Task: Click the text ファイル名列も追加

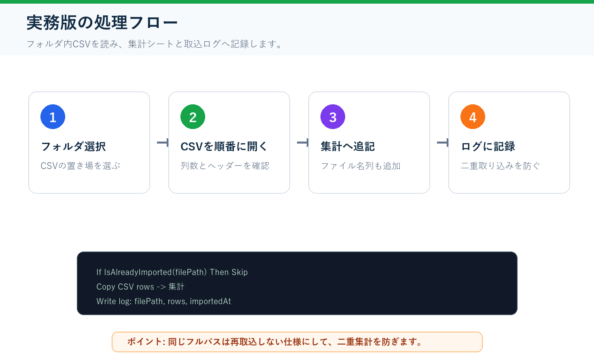Action: coord(361,166)
